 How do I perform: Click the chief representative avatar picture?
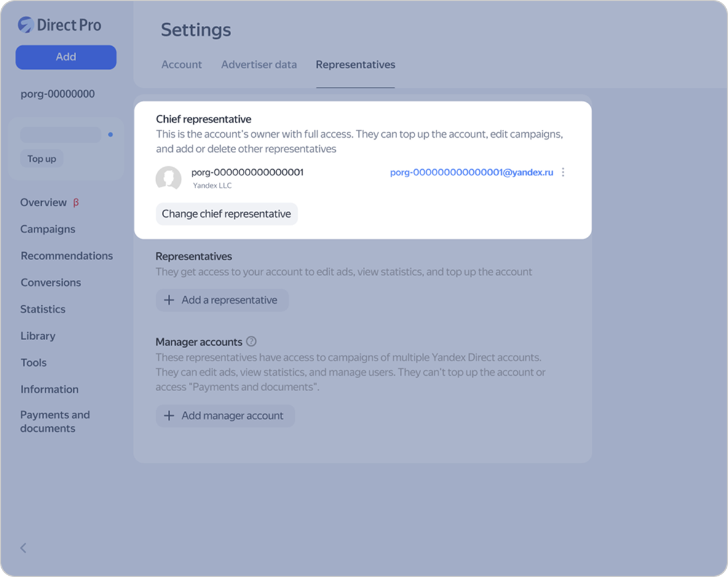168,178
